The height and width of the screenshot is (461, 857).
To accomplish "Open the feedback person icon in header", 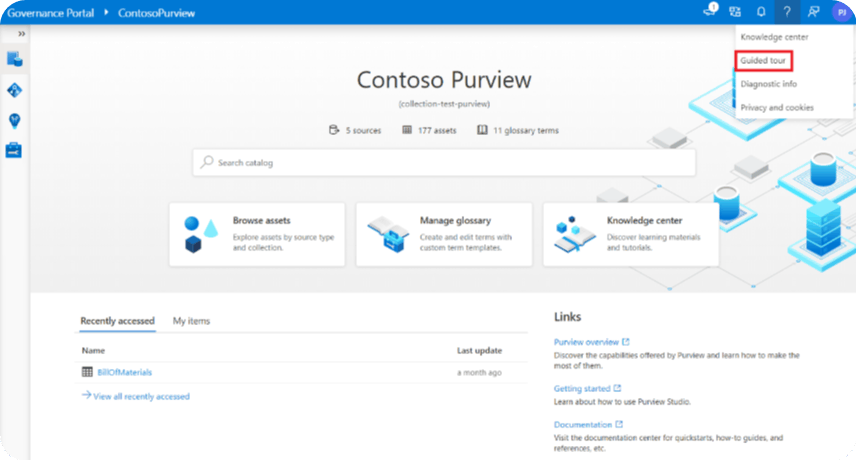I will coord(813,11).
